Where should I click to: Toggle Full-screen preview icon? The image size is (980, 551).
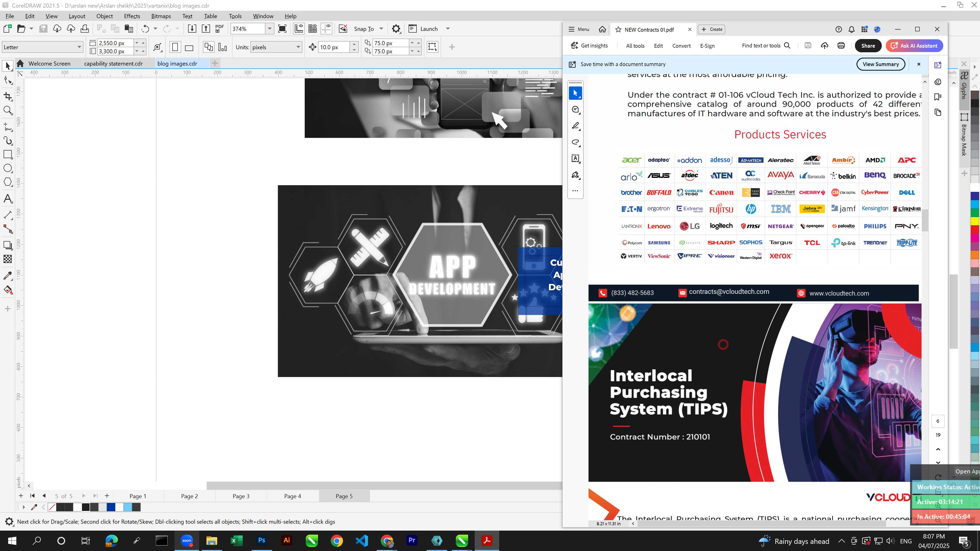coord(282,29)
